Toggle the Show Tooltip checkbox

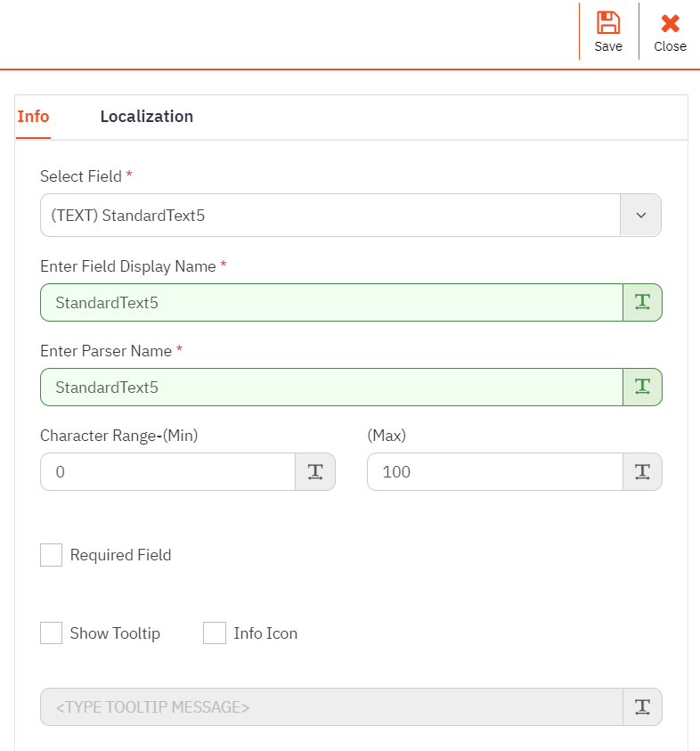click(x=52, y=633)
